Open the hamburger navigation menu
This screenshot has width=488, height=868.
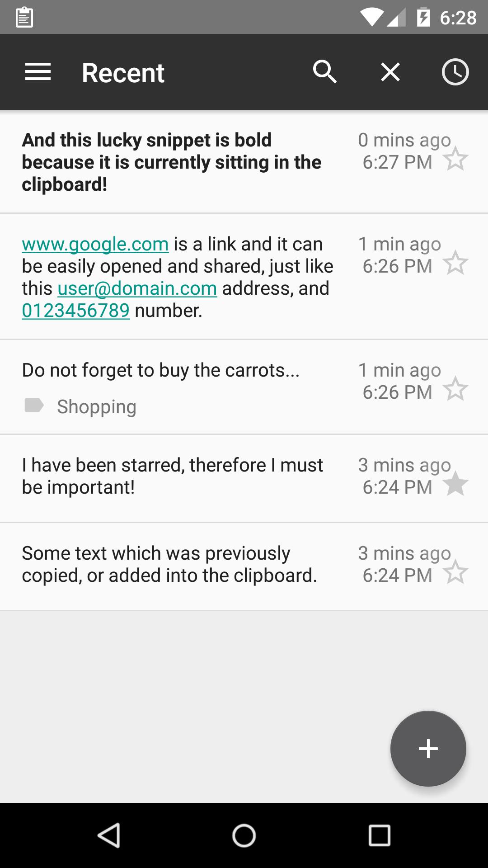38,72
